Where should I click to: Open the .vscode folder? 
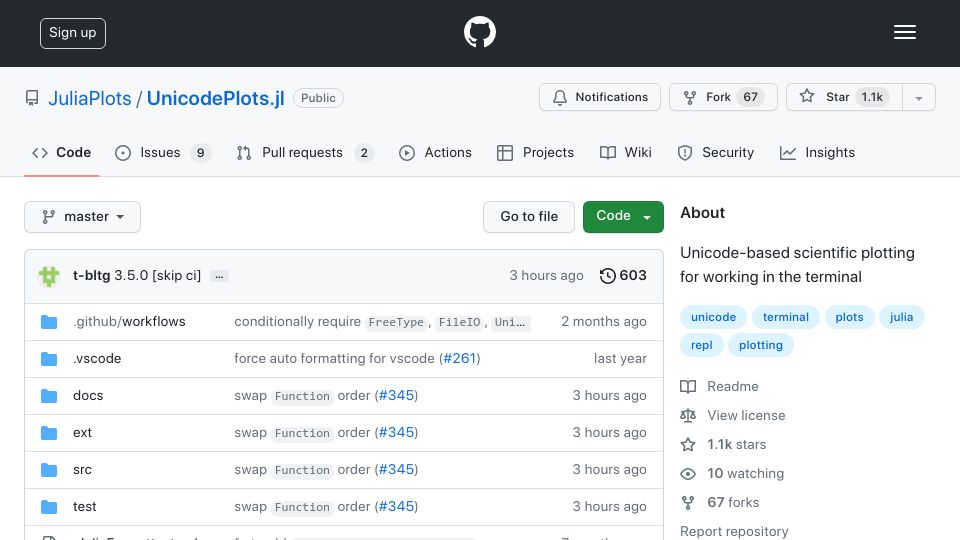point(97,359)
